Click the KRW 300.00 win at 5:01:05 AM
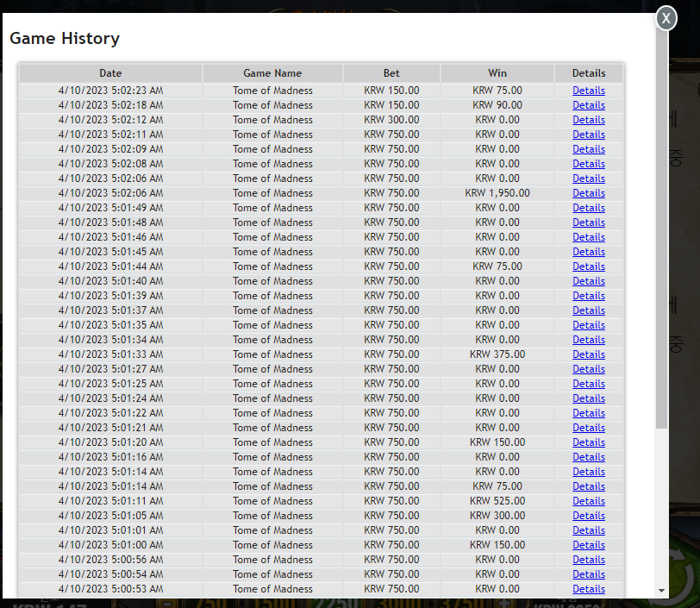The height and width of the screenshot is (608, 700). pos(497,516)
